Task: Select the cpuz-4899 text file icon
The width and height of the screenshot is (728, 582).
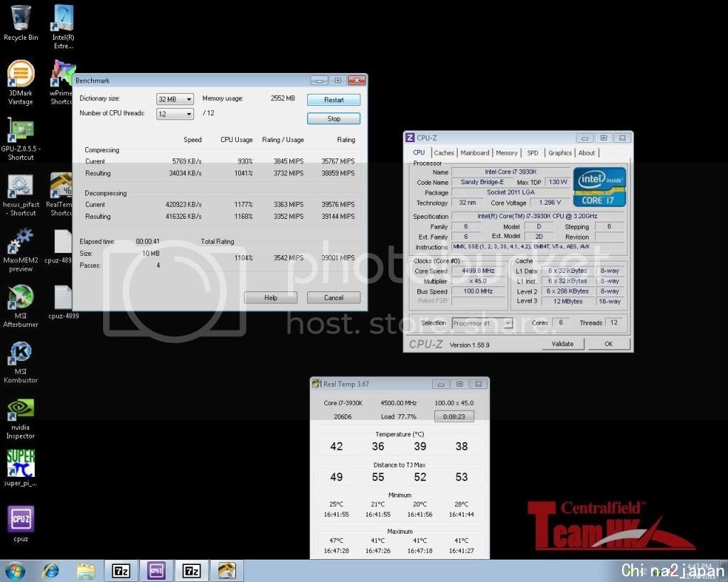Action: point(63,302)
